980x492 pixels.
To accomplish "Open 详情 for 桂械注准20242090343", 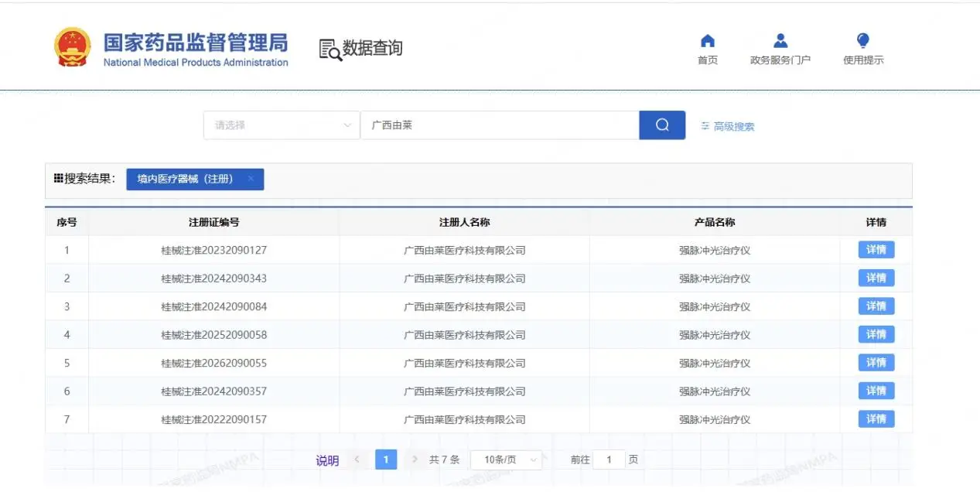I will pyautogui.click(x=876, y=278).
